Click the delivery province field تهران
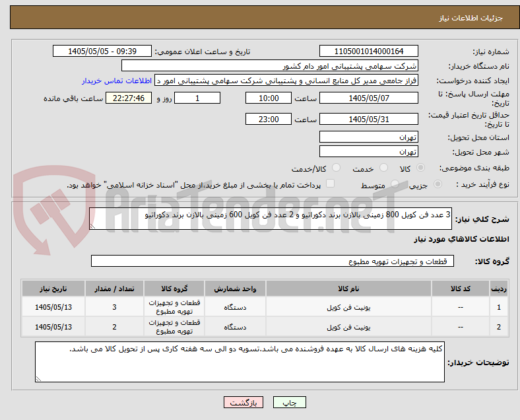Viewport: 520px width, 420px height. pos(368,137)
